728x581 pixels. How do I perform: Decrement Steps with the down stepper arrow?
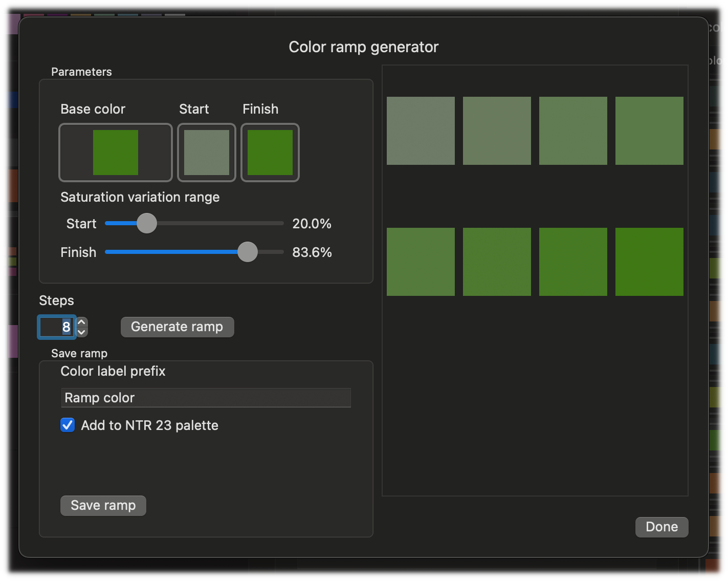tap(82, 332)
